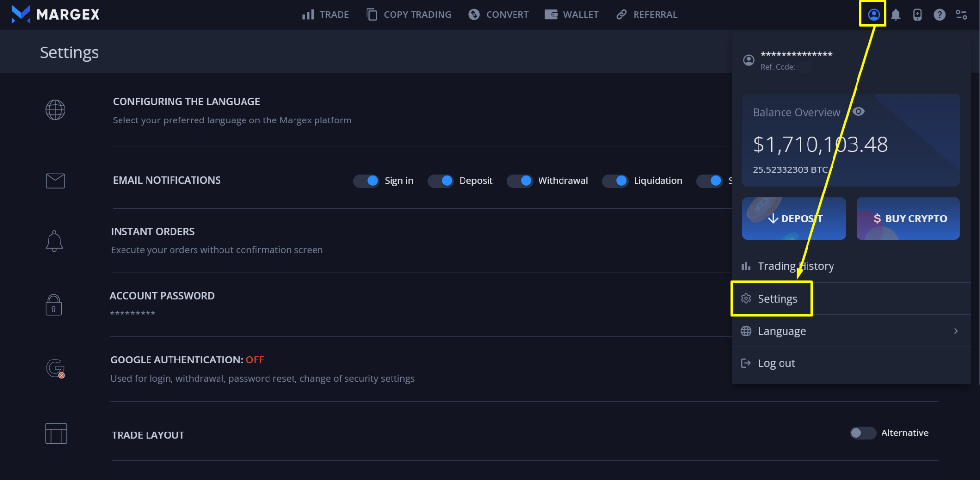Click the Google Authentication icon

click(55, 368)
